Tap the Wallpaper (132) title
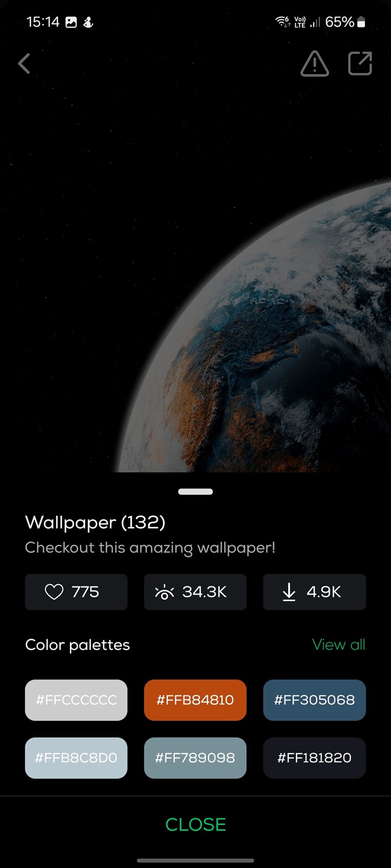 95,522
